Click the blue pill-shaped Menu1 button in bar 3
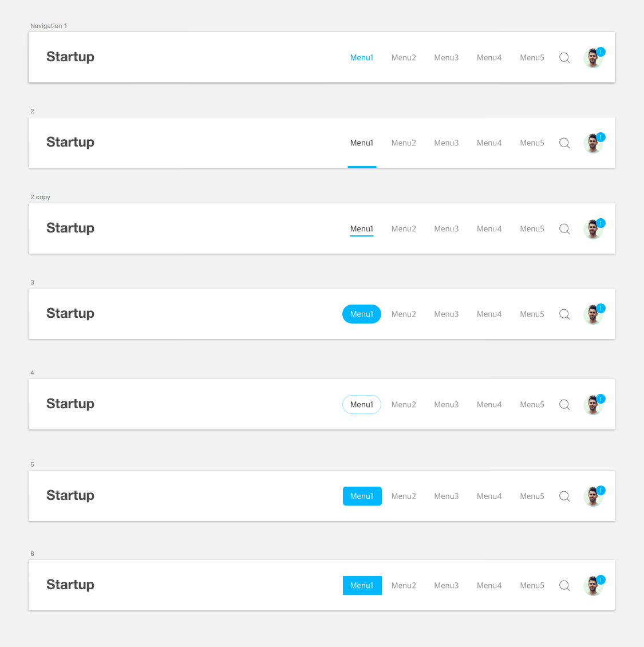Viewport: 644px width, 647px height. click(x=362, y=314)
